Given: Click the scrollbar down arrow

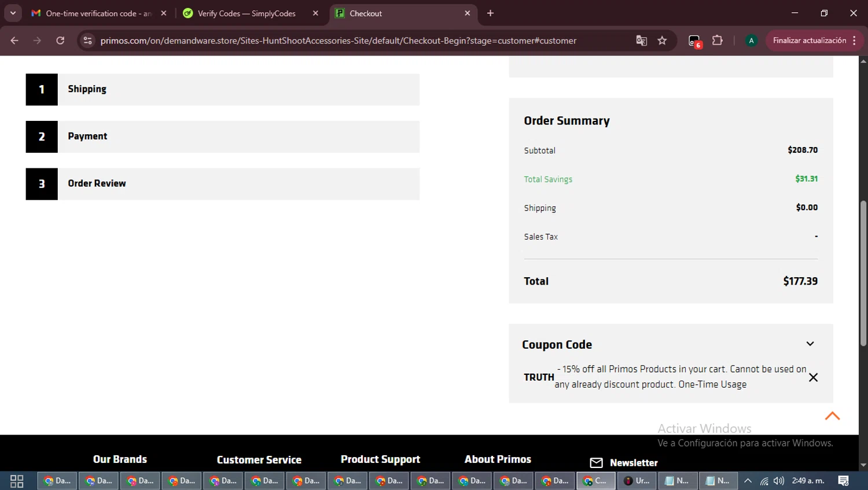Looking at the screenshot, I should [863, 465].
